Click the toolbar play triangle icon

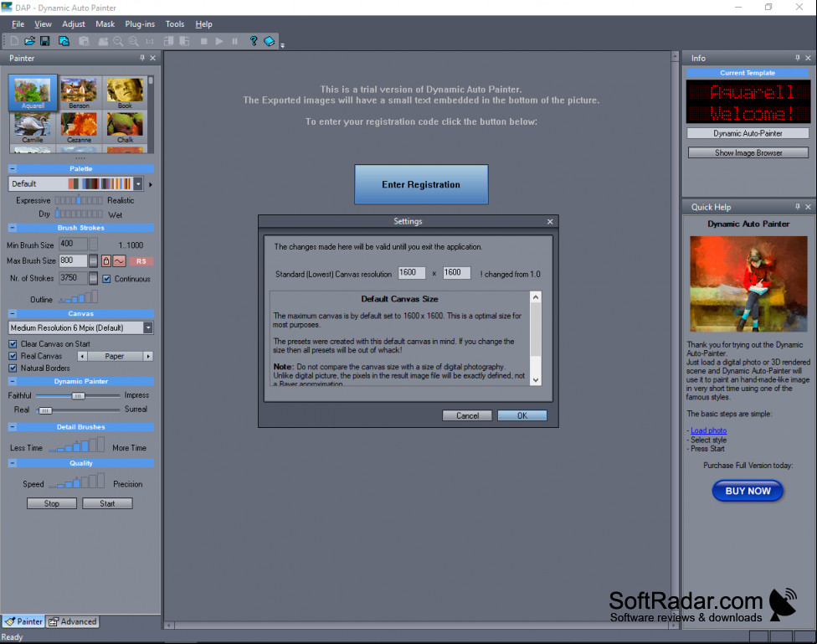tap(219, 41)
